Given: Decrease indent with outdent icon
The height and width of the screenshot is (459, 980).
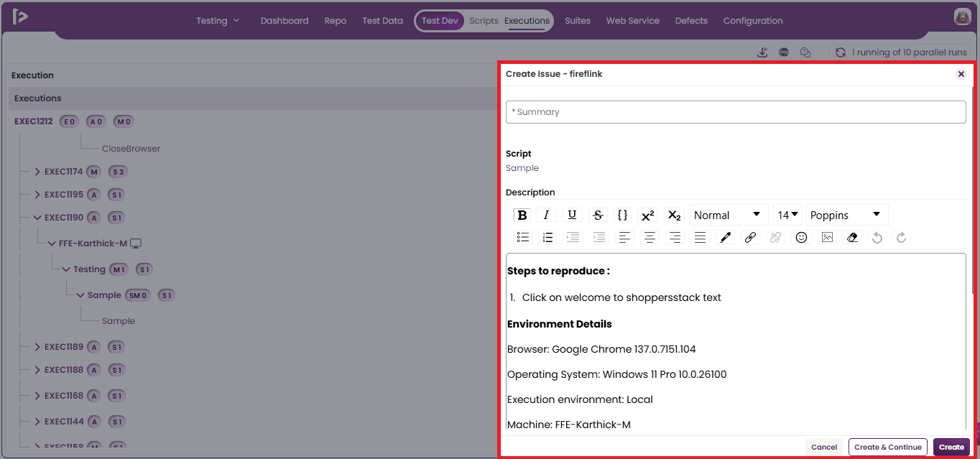Looking at the screenshot, I should coord(598,237).
